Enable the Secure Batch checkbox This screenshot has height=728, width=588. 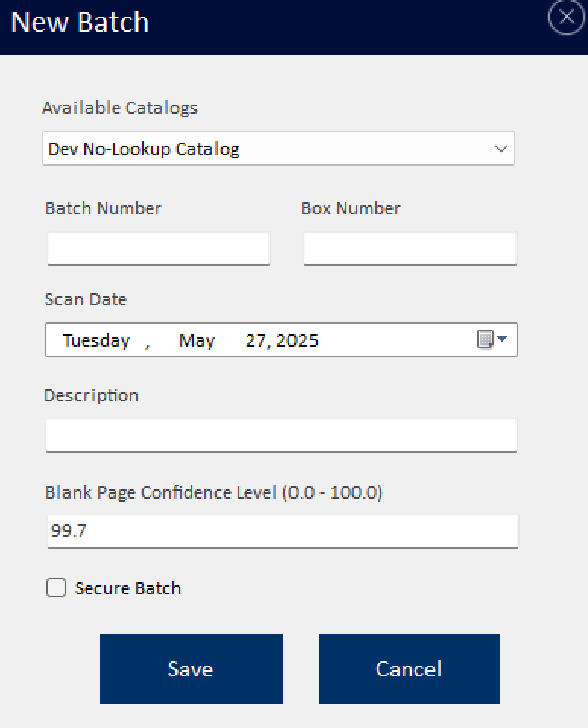[x=56, y=587]
